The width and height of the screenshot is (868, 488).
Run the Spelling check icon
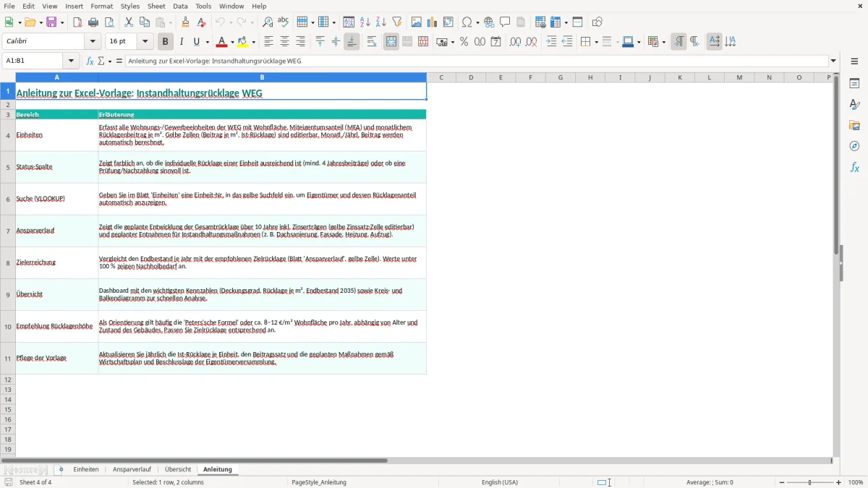point(284,22)
